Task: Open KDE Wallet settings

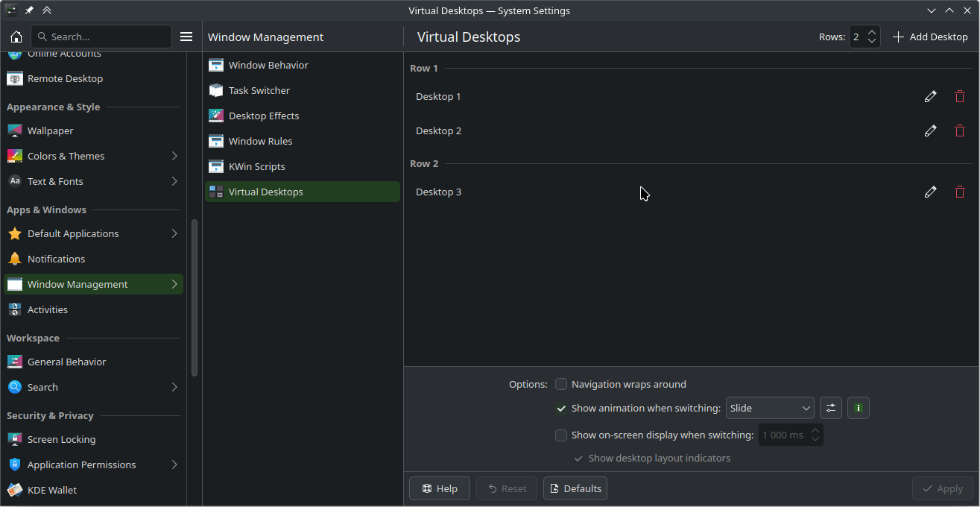Action: pos(93,490)
